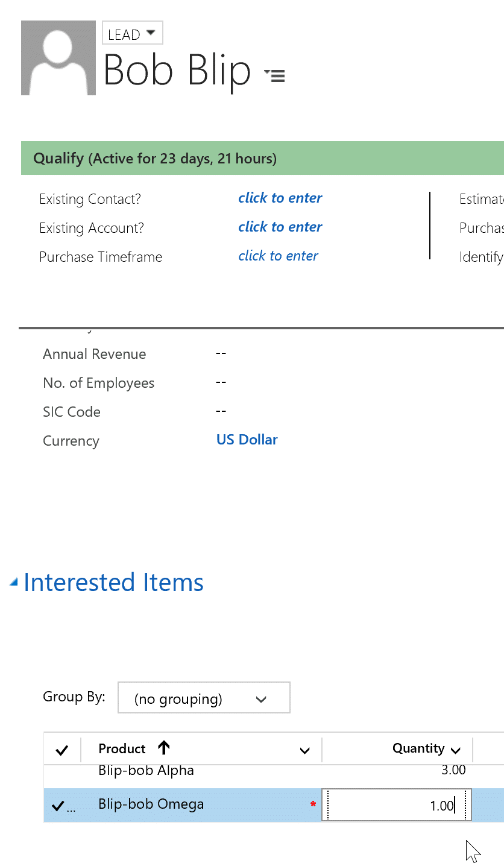
Task: Open the LEAD form selector dropdown
Action: (133, 33)
